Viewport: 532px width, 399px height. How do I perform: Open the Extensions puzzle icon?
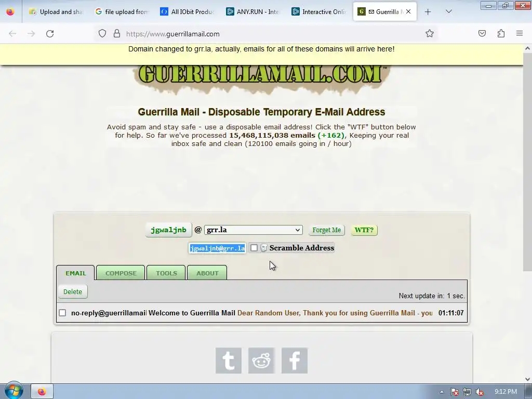[501, 34]
